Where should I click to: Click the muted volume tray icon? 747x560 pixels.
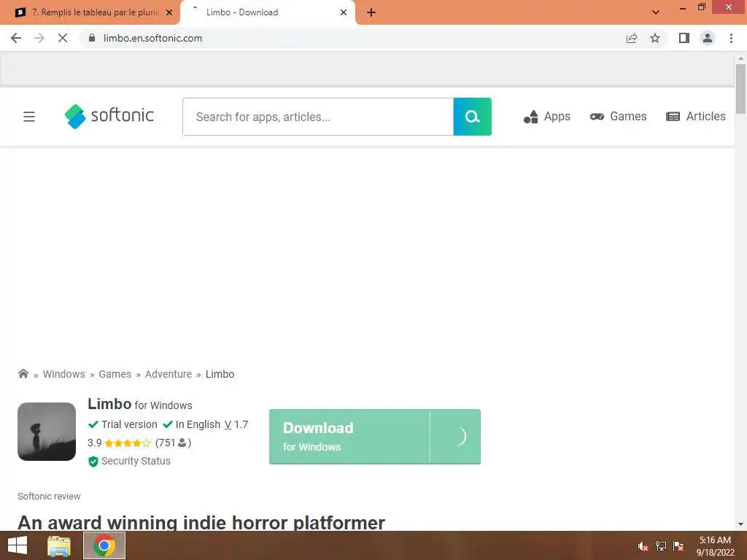click(x=643, y=546)
